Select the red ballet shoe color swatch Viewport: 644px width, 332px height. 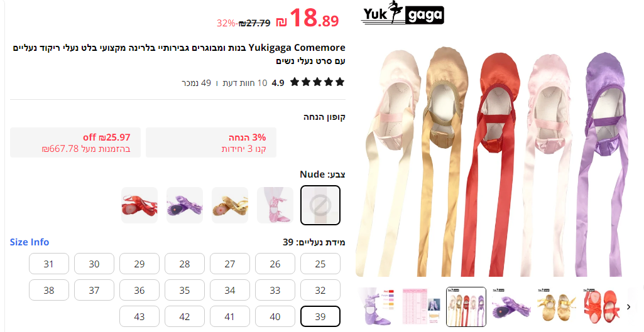pos(139,205)
